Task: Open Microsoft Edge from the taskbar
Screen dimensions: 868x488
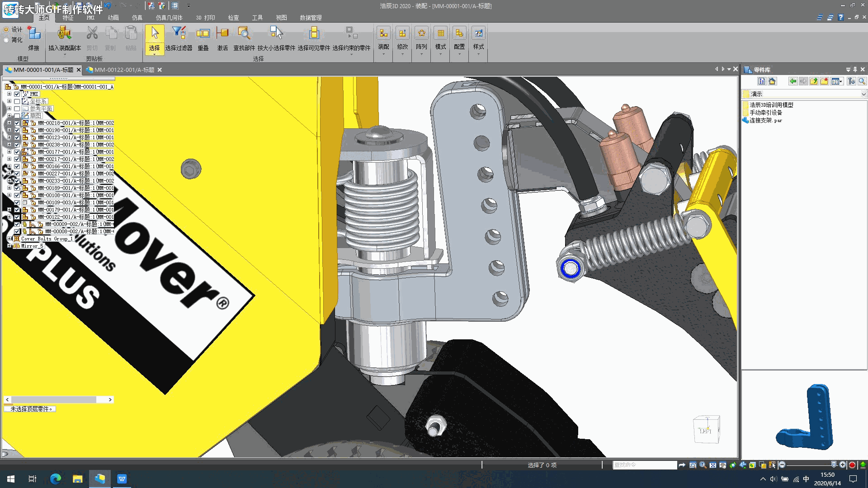Action: pyautogui.click(x=56, y=479)
